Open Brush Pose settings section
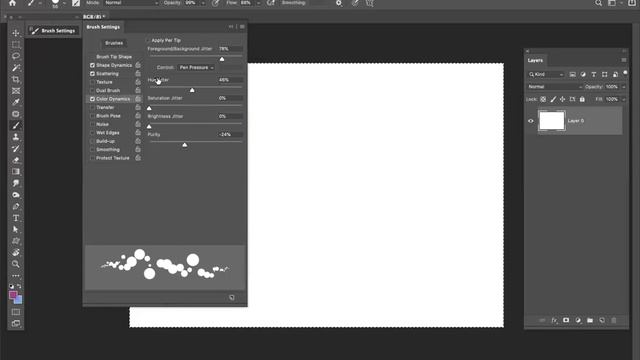The image size is (640, 360). (x=108, y=116)
